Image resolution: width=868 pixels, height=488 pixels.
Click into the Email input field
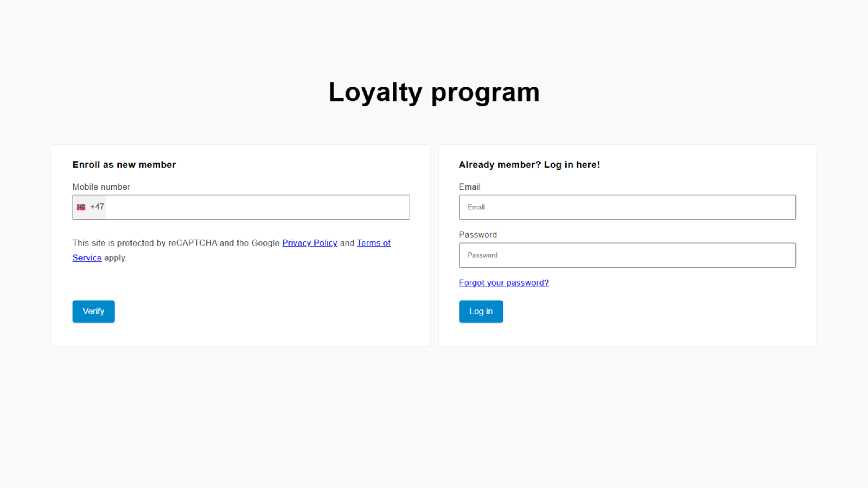[x=627, y=207]
